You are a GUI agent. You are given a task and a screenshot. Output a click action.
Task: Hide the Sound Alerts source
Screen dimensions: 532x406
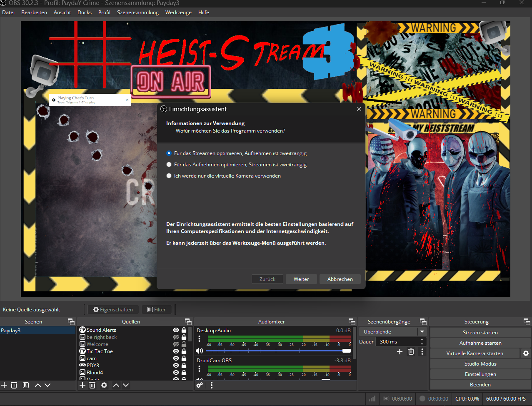click(176, 330)
